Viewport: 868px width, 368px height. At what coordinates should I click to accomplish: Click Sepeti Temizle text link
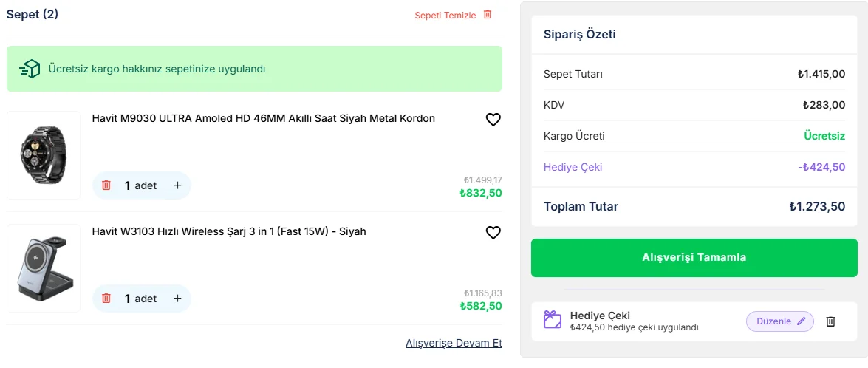point(445,16)
